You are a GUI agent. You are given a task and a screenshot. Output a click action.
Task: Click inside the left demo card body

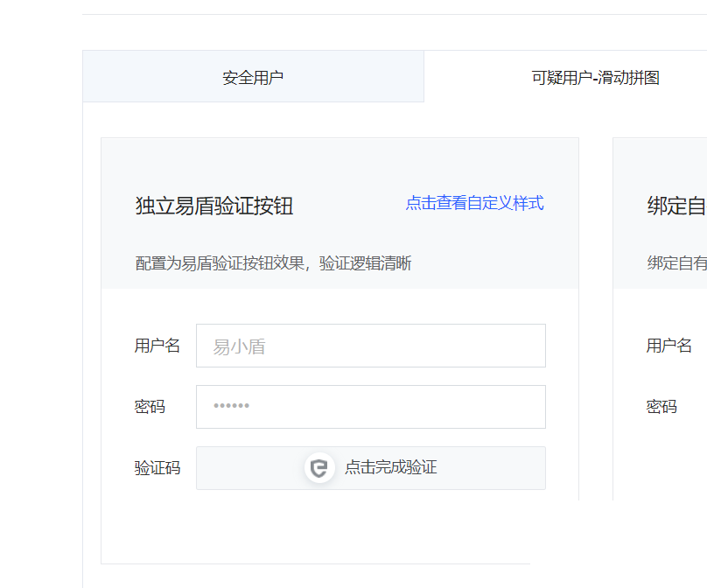[340, 525]
